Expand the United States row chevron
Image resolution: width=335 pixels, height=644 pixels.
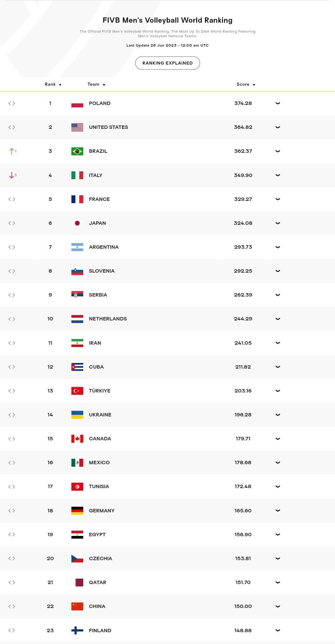278,127
